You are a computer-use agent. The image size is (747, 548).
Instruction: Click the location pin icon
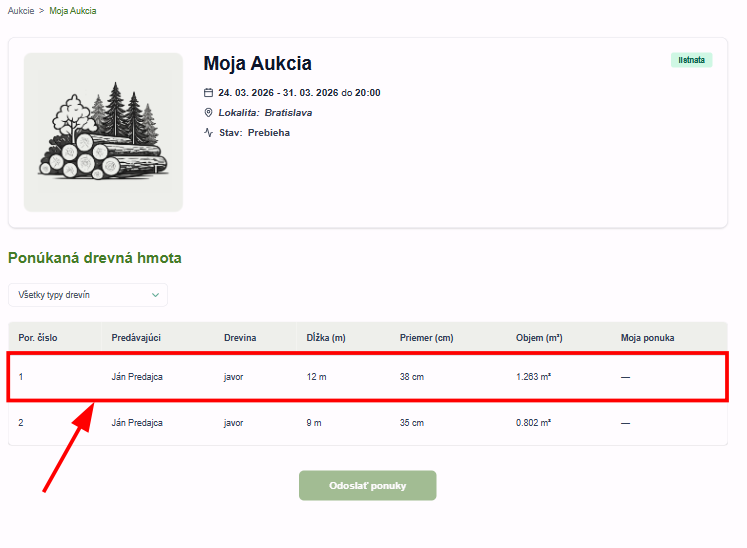click(208, 113)
